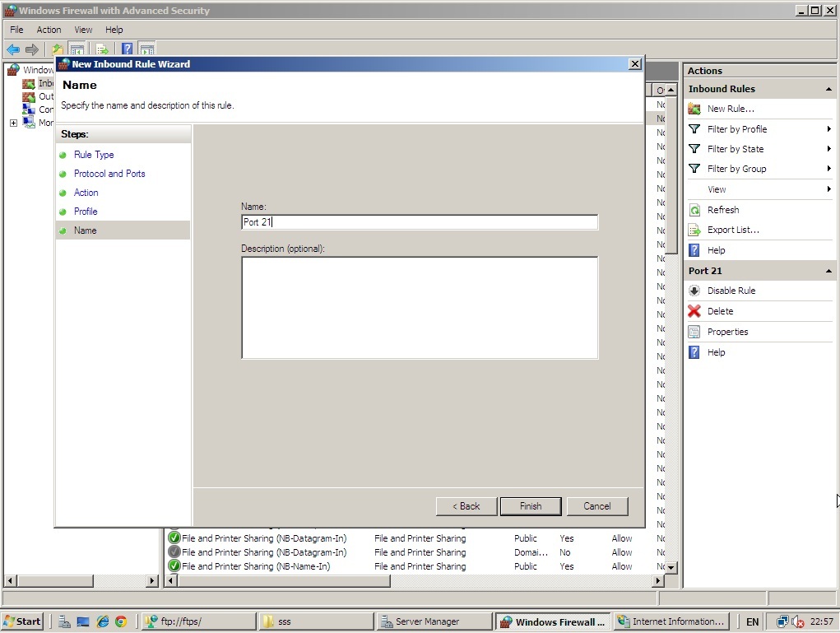
Task: Click the Name text field
Action: point(420,222)
